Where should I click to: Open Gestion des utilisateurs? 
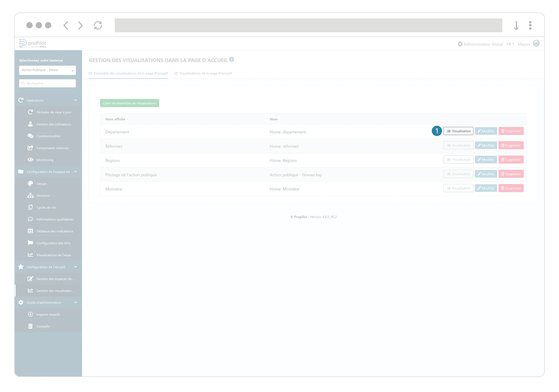[54, 124]
